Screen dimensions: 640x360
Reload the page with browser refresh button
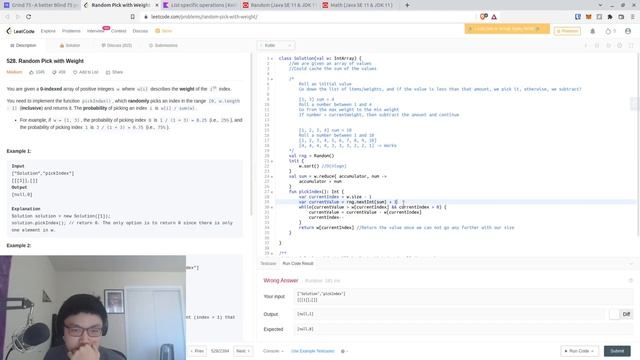[x=29, y=17]
